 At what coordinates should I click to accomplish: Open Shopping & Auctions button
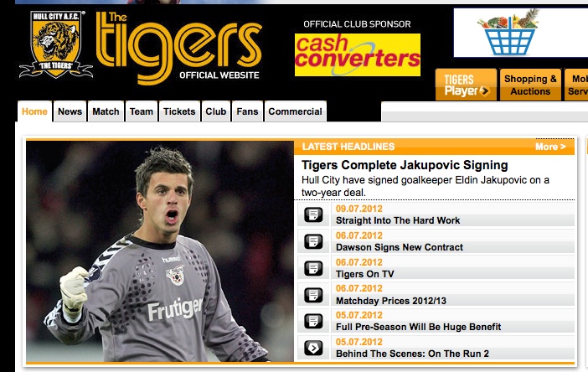pyautogui.click(x=530, y=85)
